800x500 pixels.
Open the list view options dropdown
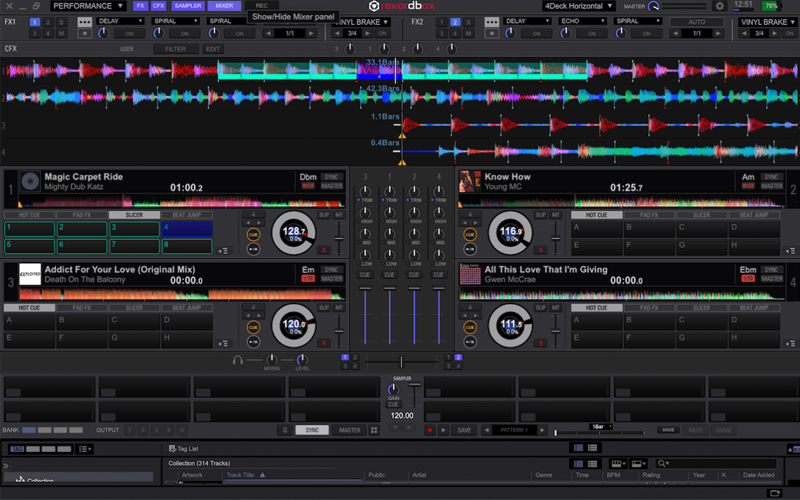[85, 449]
